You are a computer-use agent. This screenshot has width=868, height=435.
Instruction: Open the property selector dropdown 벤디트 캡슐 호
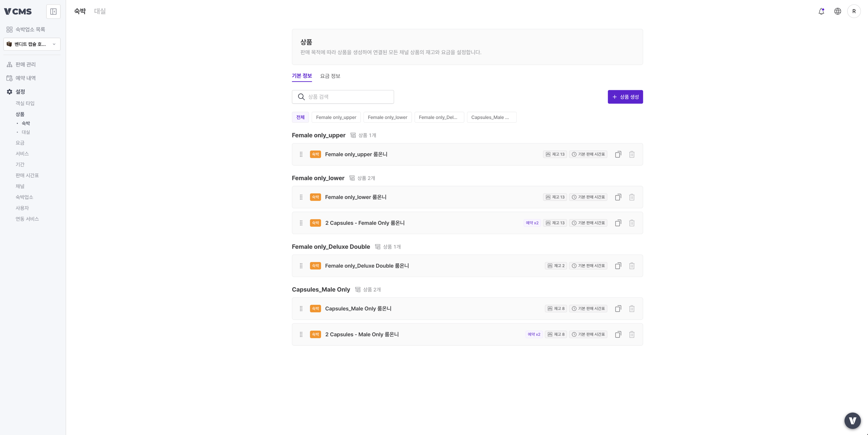pos(32,44)
